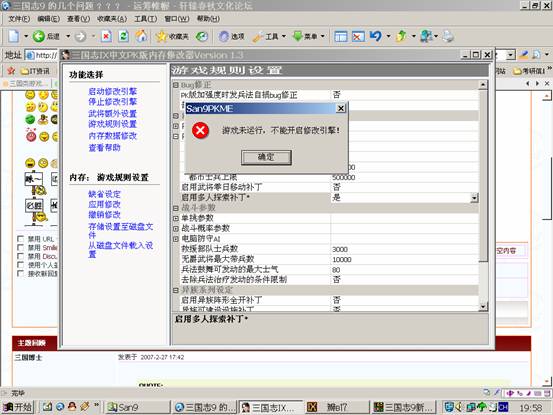Open the 窗口(W) menu
The height and width of the screenshot is (415, 553).
click(x=177, y=19)
